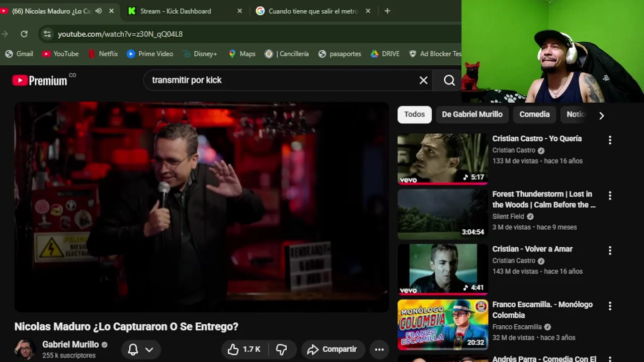
Task: Open the 'Cristian - Volver a Amar' title
Action: [532, 249]
